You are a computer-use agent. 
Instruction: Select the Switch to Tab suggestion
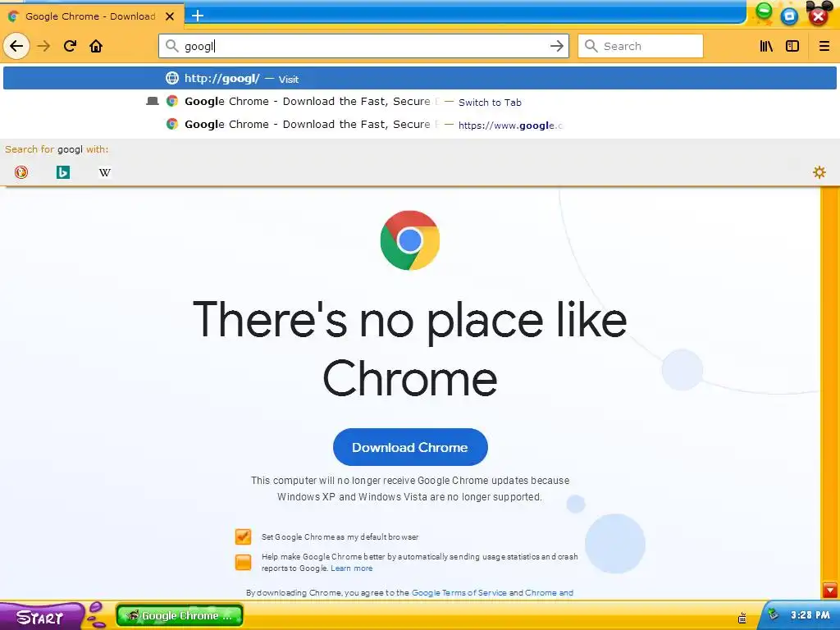420,101
